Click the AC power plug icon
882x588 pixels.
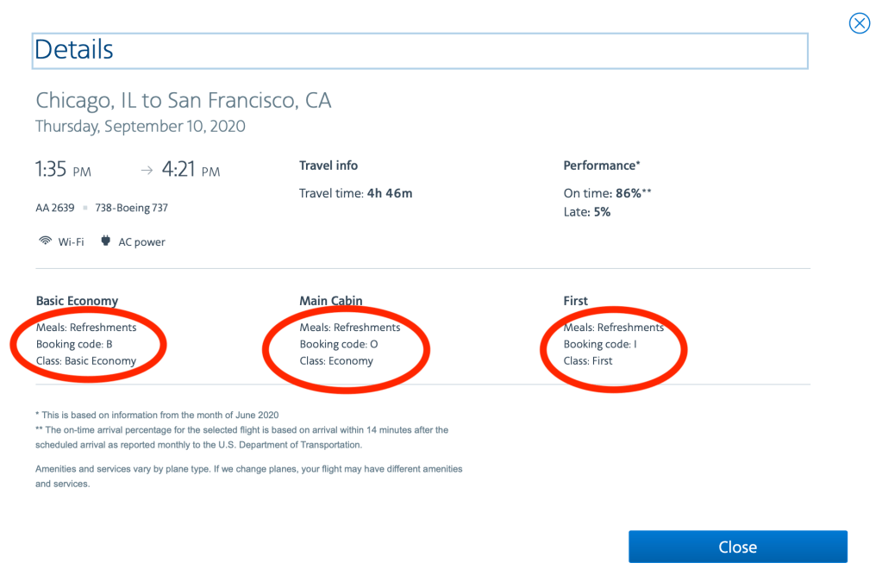pos(106,241)
